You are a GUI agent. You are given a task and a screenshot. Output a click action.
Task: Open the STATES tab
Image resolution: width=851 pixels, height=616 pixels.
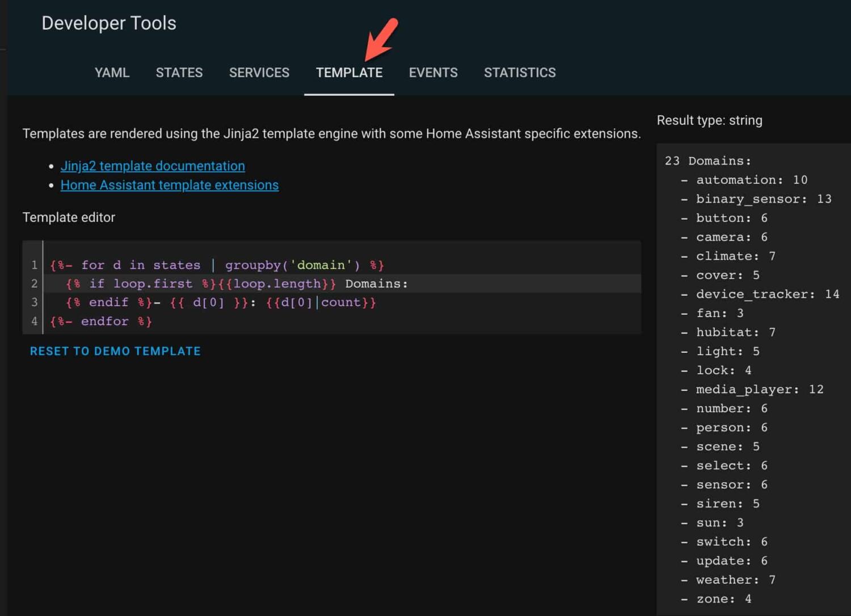click(x=179, y=73)
